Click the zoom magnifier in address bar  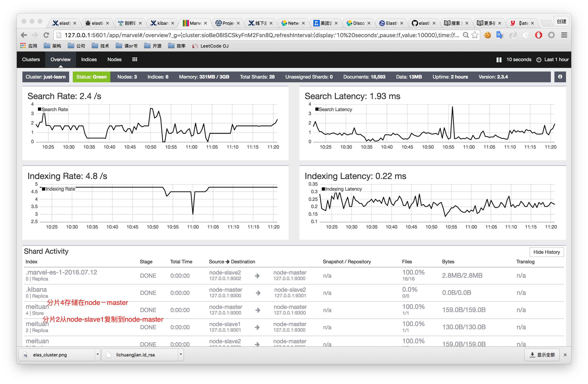466,35
